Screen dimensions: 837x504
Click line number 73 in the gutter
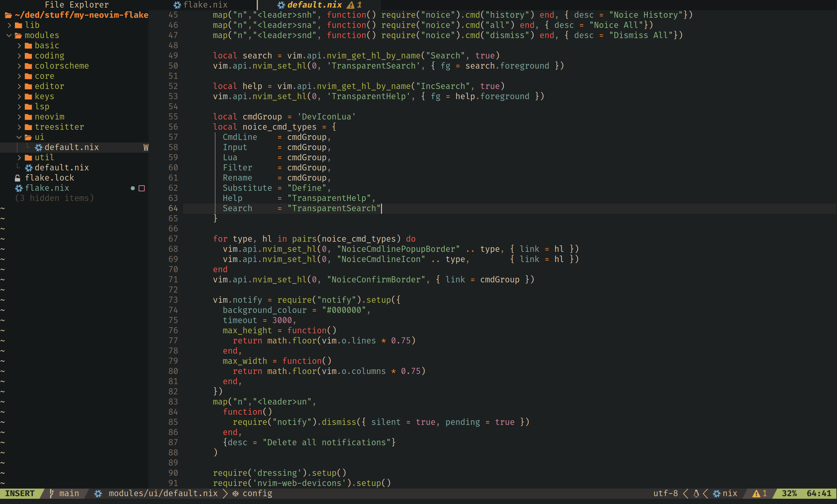point(173,300)
